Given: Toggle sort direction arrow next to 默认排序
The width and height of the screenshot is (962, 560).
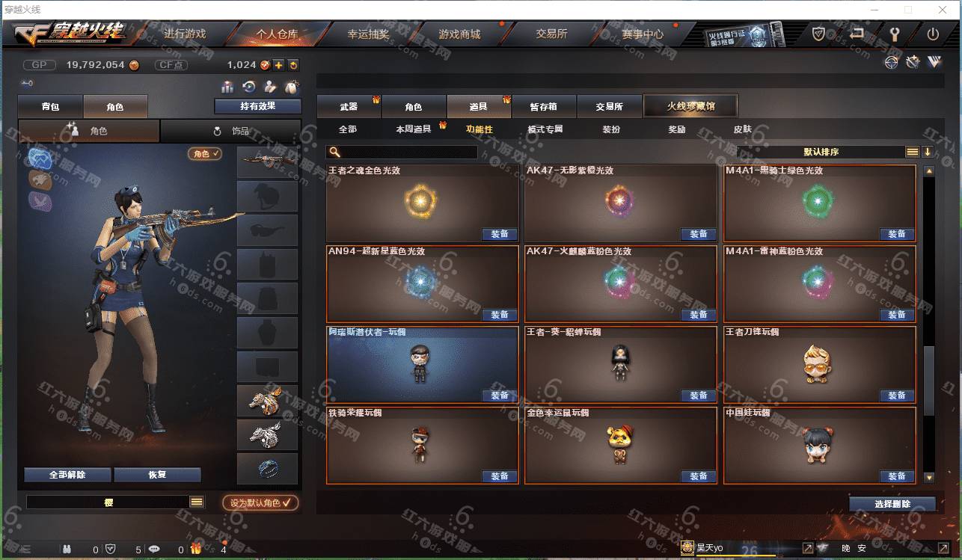Looking at the screenshot, I should (928, 152).
